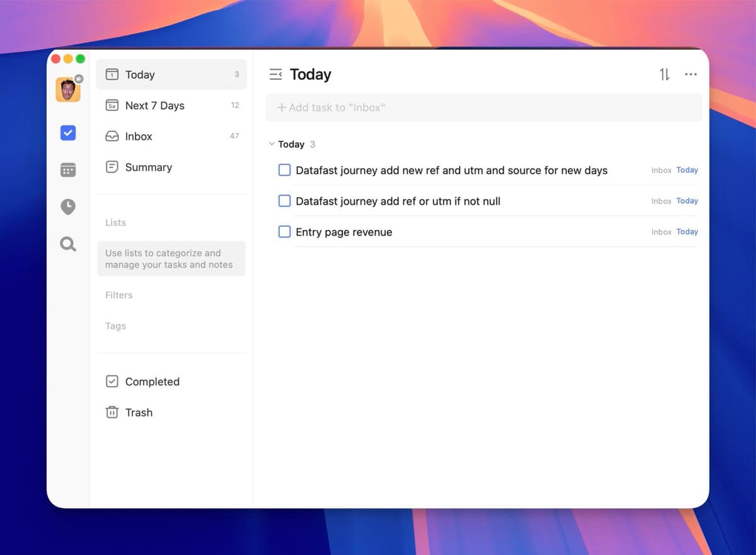
Task: Click the Today date on 'add ref or utm if not null'
Action: coord(687,201)
